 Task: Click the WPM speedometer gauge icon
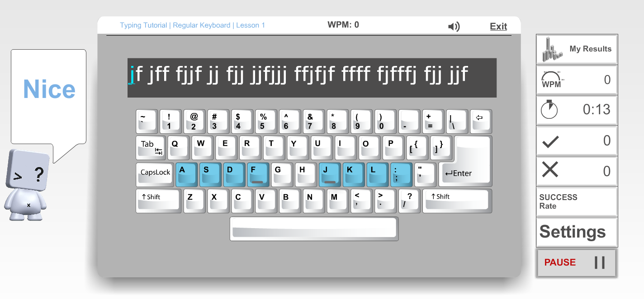[x=551, y=79]
